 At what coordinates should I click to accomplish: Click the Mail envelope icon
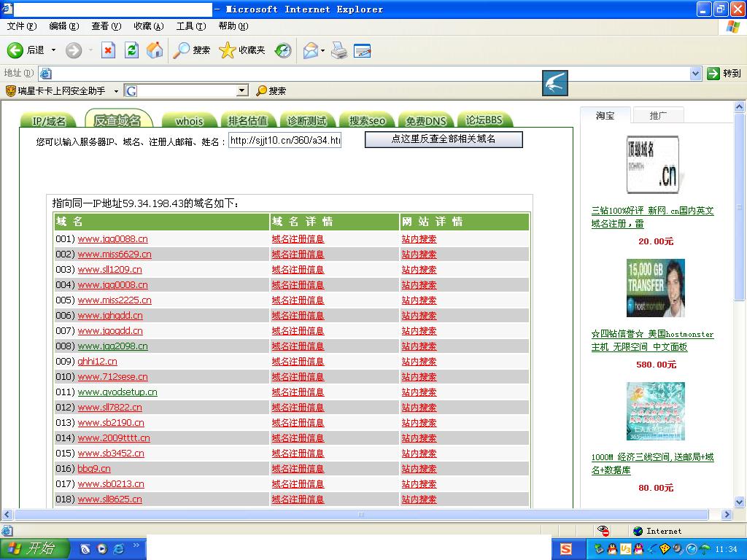(x=310, y=50)
